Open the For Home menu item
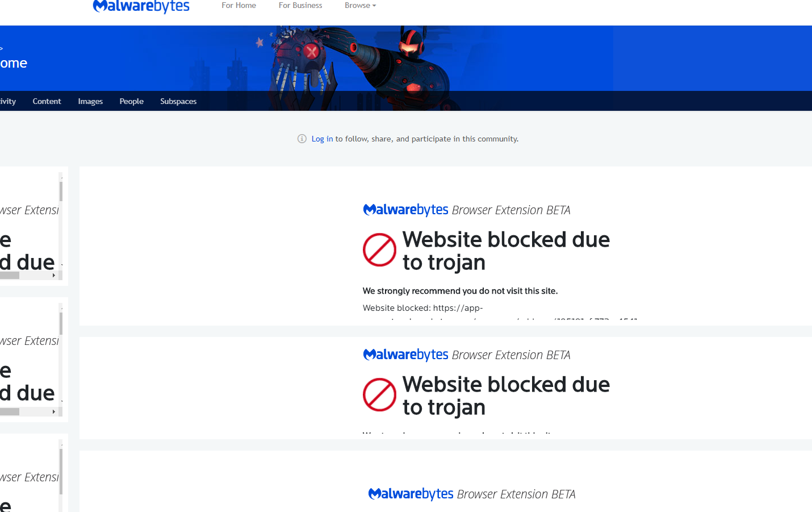Screen dimensions: 812x512 [238, 5]
